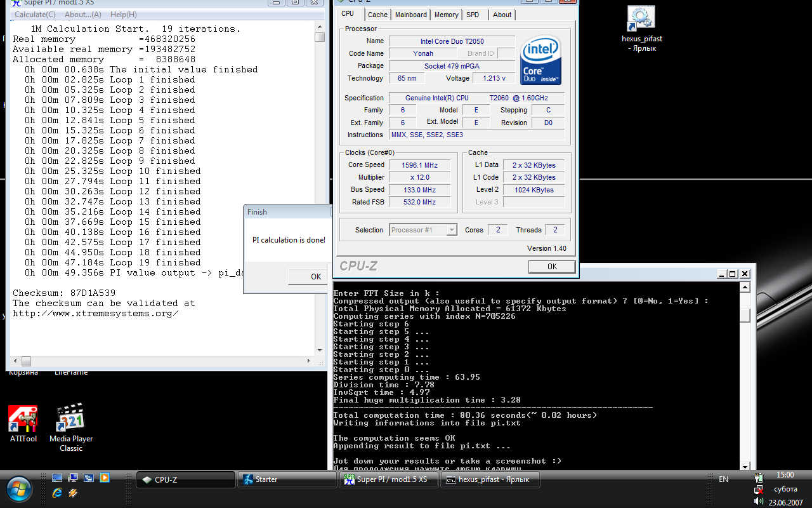
Task: Open the Help(H) menu in Super PI
Action: coord(123,14)
